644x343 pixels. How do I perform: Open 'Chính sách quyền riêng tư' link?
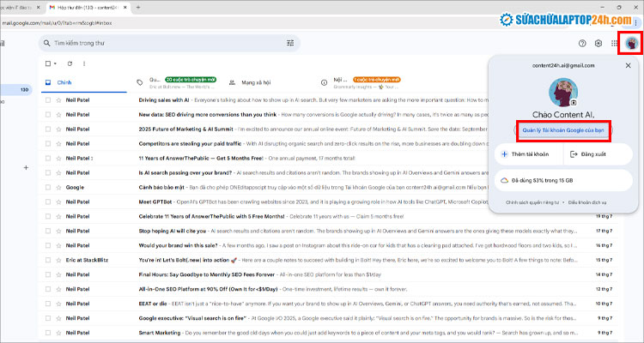[x=532, y=202]
